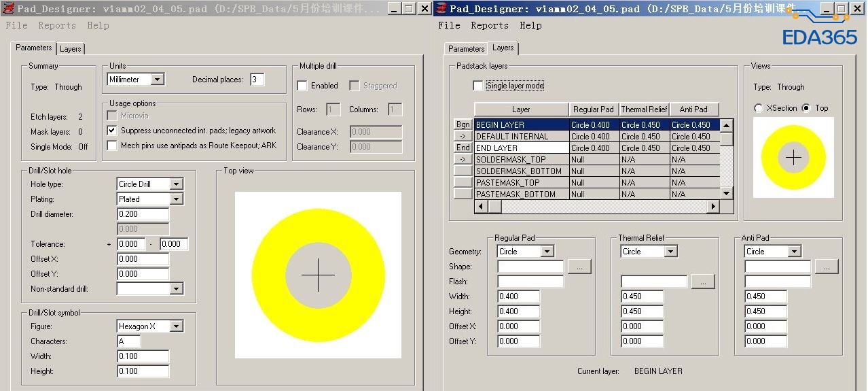Click the Bgn layer row button
Screen dimensions: 868x391
click(463, 125)
